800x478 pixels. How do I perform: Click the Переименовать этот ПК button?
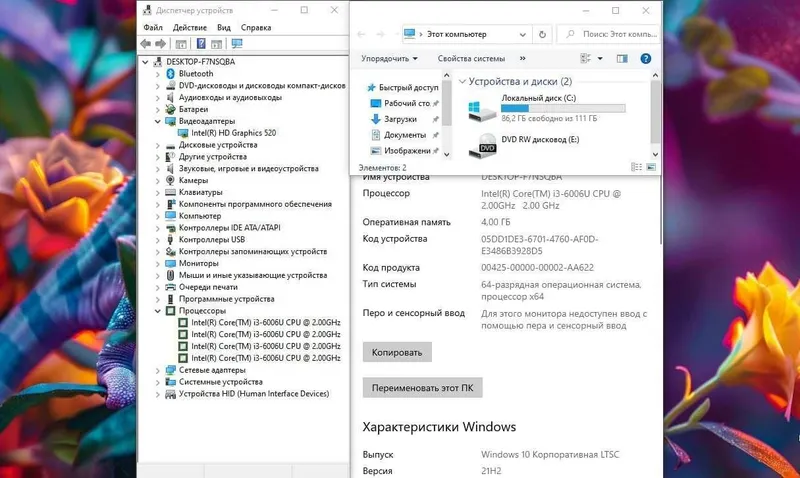pyautogui.click(x=422, y=388)
